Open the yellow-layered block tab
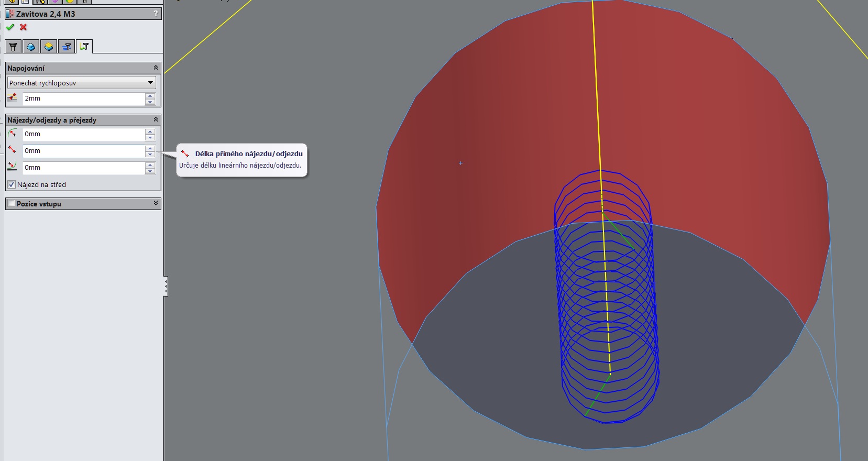 49,47
